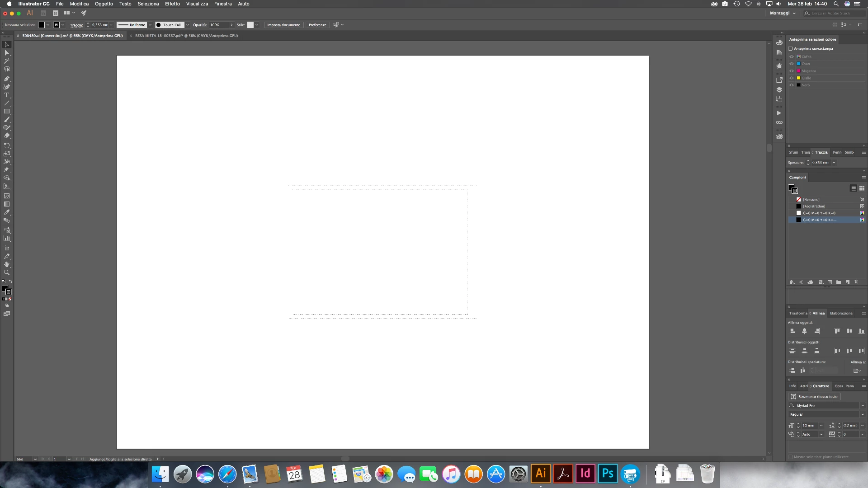868x488 pixels.
Task: Select the Hand tool
Action: 7,264
